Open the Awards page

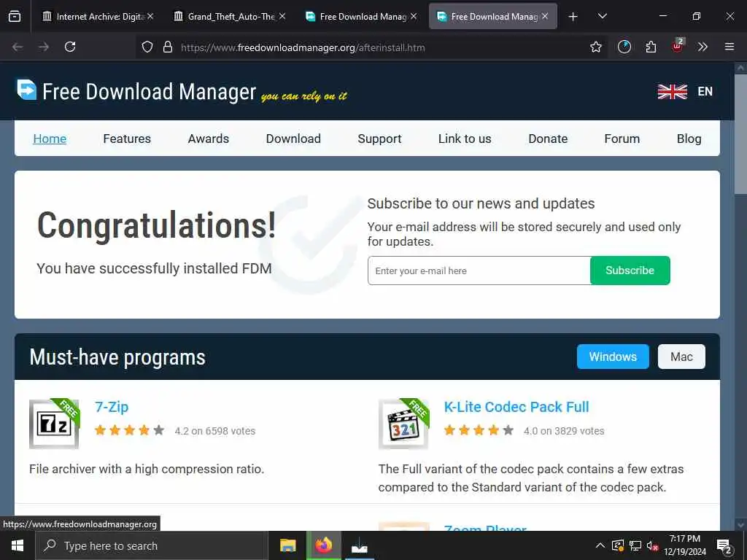(x=208, y=139)
